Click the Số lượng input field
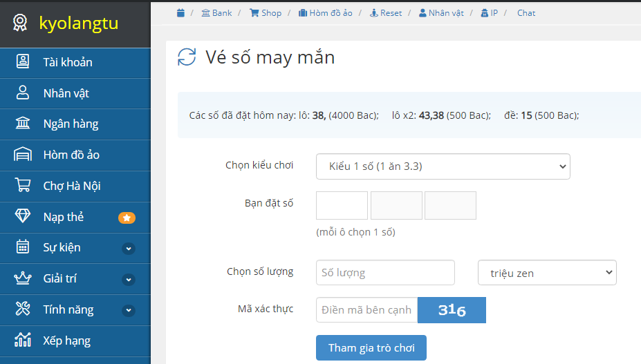 tap(385, 273)
